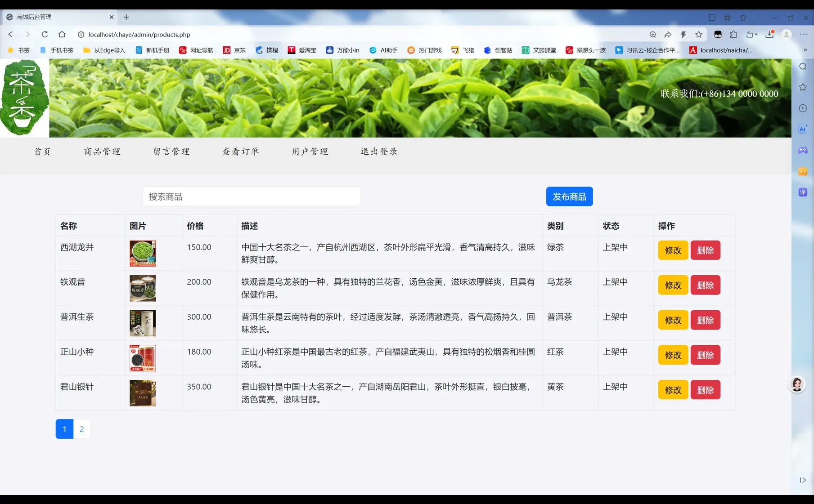The image size is (814, 504).
Task: Open the profile avatar menu
Action: pyautogui.click(x=786, y=34)
